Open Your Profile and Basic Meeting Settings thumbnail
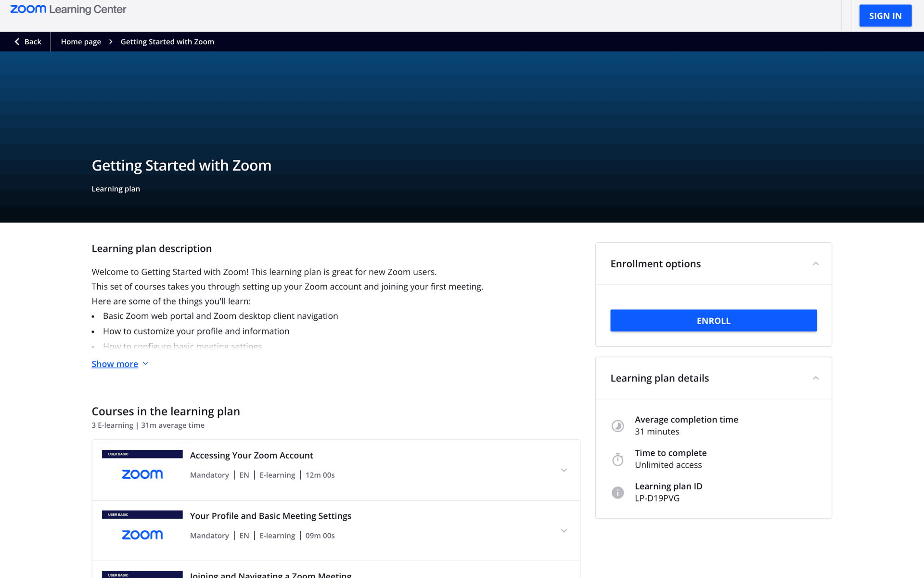The width and height of the screenshot is (924, 578). click(x=142, y=530)
